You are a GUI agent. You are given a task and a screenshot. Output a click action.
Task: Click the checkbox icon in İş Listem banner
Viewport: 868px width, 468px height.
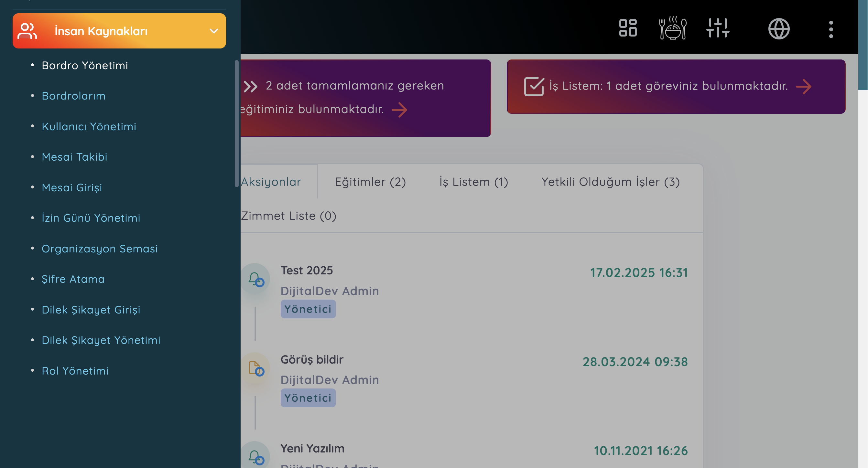534,86
